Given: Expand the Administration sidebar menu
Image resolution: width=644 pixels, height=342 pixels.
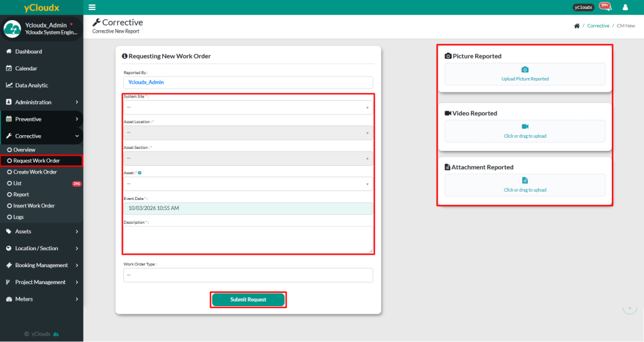Looking at the screenshot, I should coord(42,102).
